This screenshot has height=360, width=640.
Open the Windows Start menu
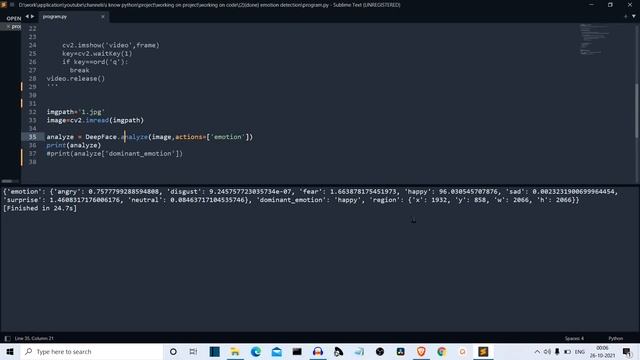pos(10,351)
